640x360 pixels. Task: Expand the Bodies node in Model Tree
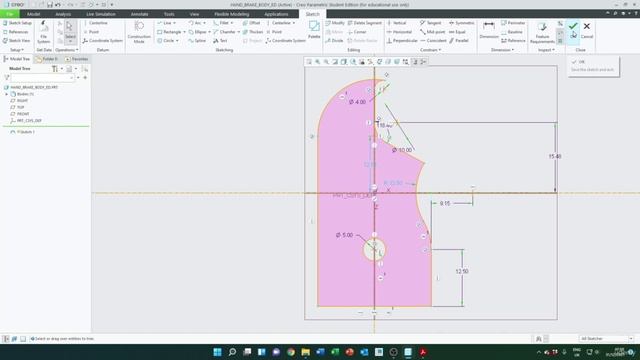7,94
